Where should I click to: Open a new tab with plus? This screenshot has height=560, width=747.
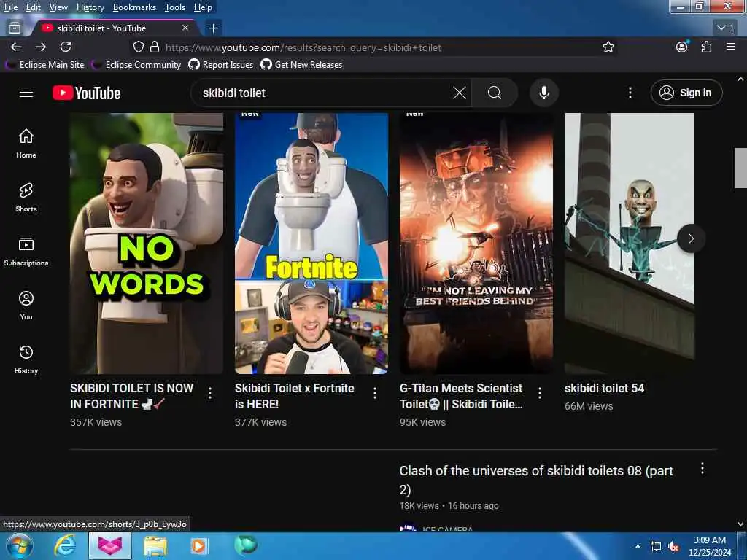(213, 28)
